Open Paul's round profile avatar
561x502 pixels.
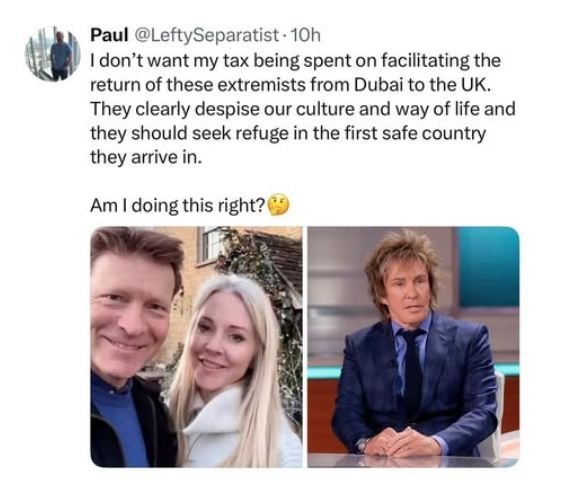pos(52,54)
